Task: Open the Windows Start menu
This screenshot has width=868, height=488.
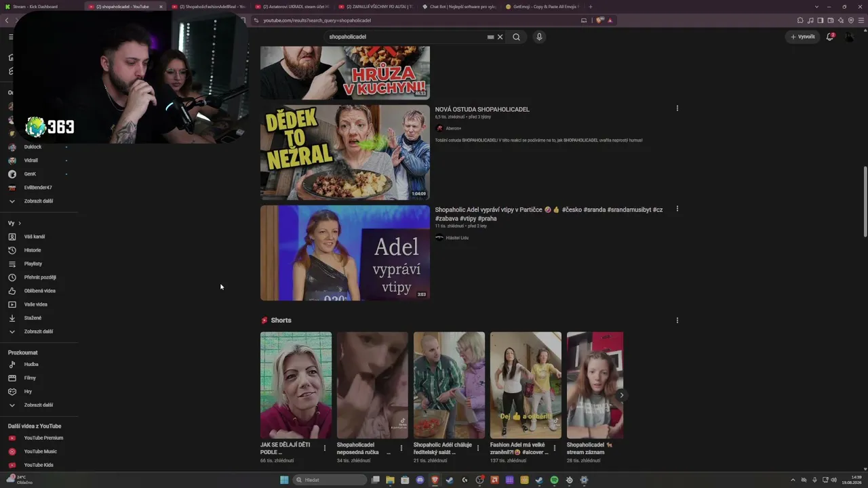Action: pos(285,480)
